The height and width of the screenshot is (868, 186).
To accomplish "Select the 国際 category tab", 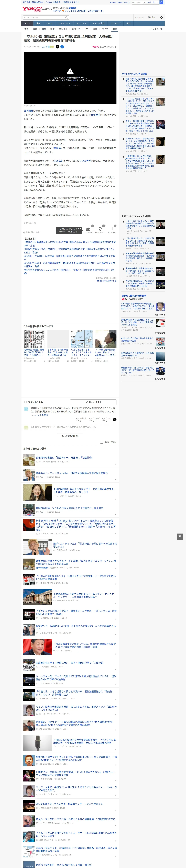I will (x=44, y=29).
